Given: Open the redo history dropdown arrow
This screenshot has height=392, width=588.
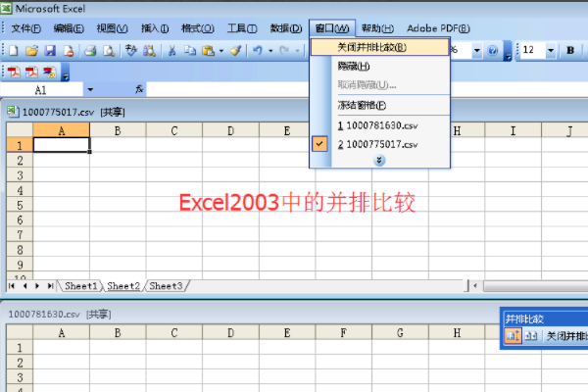Looking at the screenshot, I should pyautogui.click(x=297, y=51).
